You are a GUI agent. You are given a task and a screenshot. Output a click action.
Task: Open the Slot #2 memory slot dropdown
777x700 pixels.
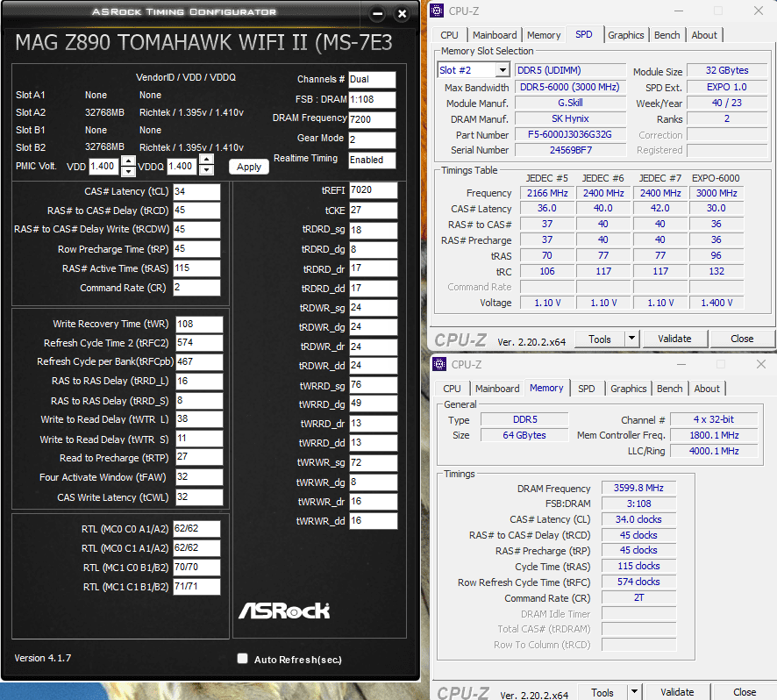tap(503, 70)
